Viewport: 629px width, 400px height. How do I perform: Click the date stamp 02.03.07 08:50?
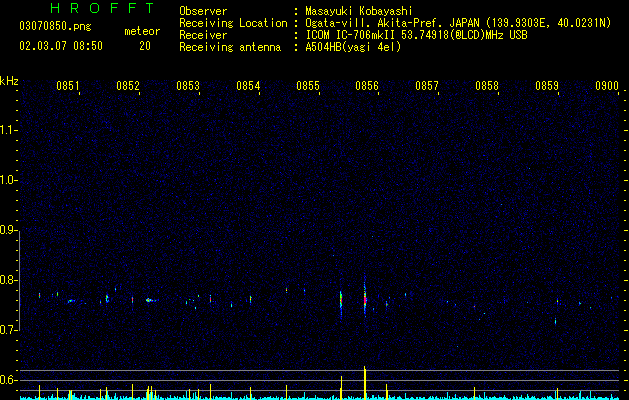(61, 46)
